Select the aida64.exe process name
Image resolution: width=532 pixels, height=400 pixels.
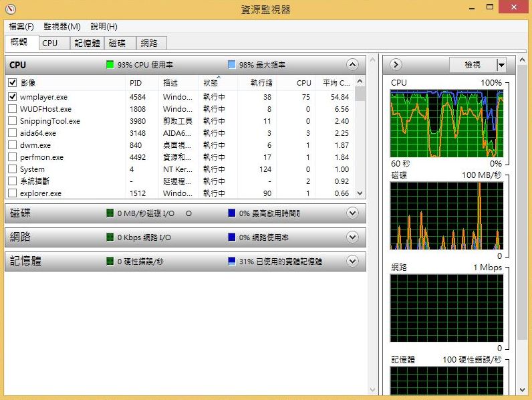point(38,132)
